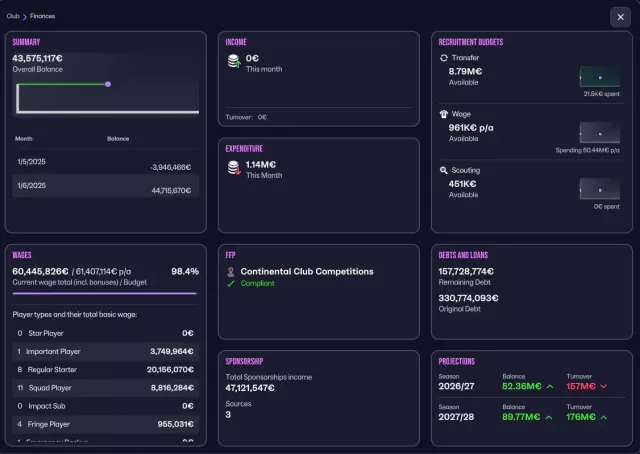Click the 0€ spent scouting label
This screenshot has height=454, width=640.
point(607,207)
